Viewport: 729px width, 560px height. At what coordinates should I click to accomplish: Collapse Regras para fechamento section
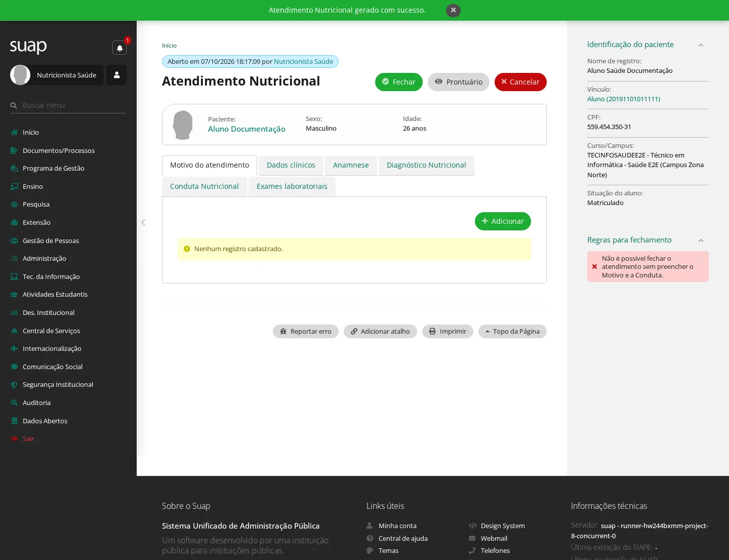click(x=701, y=241)
